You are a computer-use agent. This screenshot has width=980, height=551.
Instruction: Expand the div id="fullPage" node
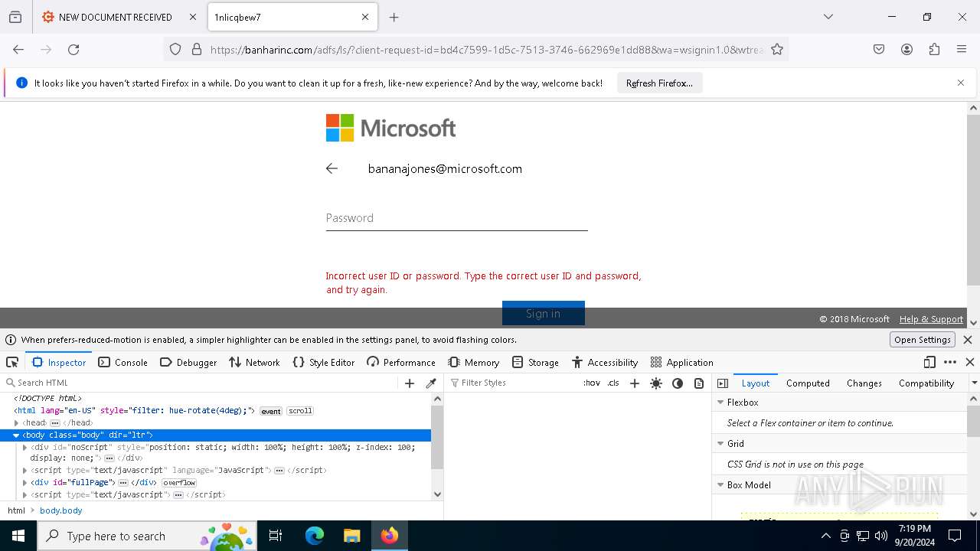(24, 482)
